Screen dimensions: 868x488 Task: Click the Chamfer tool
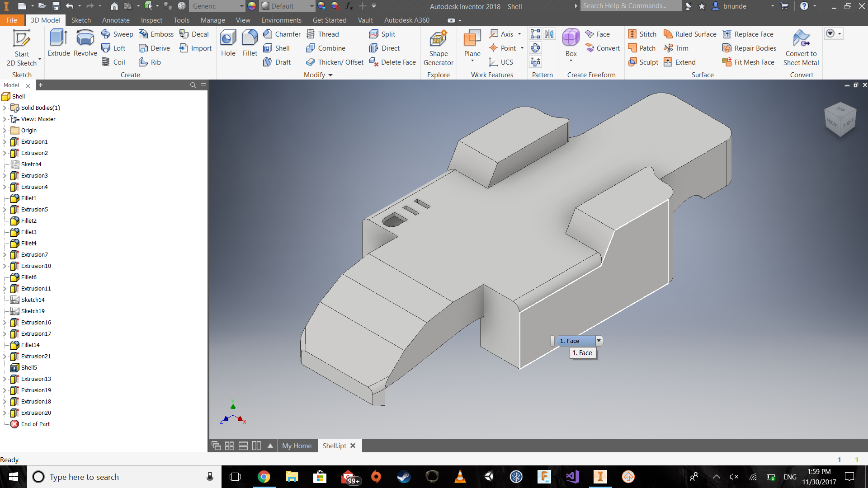282,34
